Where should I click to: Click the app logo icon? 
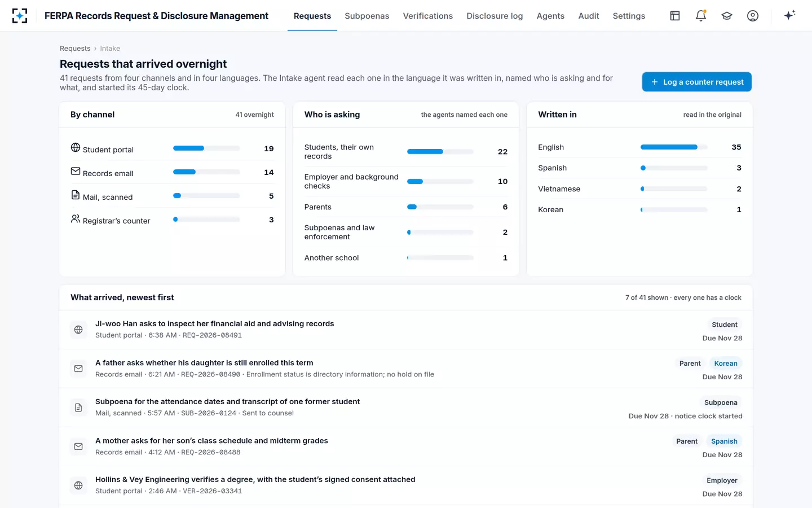[x=20, y=16]
